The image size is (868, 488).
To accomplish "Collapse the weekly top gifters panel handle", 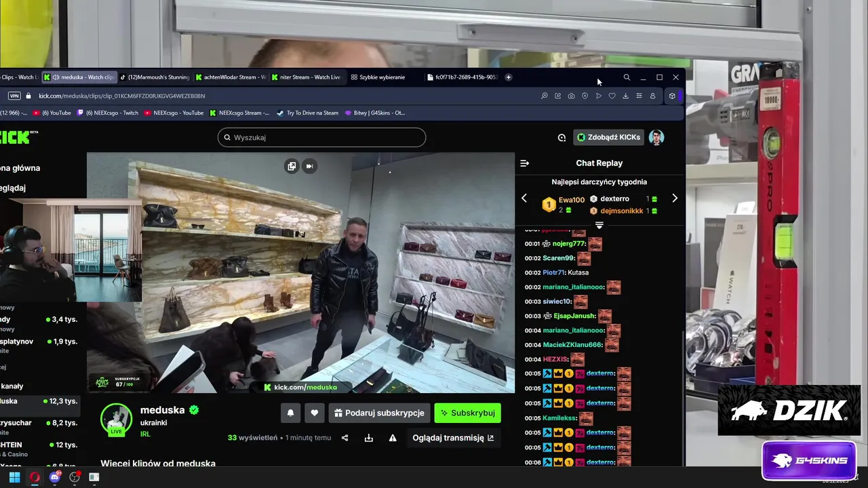I will (x=599, y=225).
